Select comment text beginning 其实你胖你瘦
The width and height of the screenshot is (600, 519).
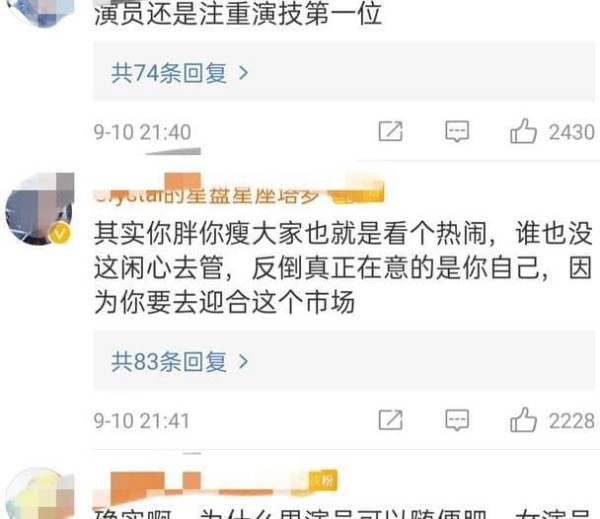[x=343, y=268]
